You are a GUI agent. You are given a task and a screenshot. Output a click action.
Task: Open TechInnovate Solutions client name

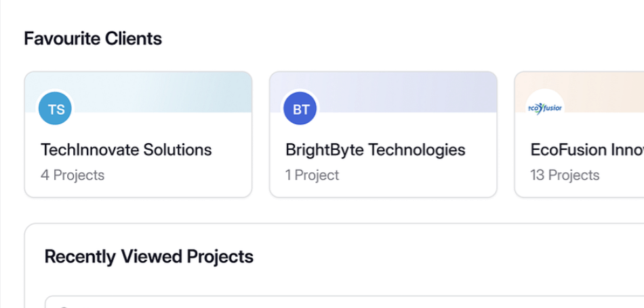[x=126, y=149]
